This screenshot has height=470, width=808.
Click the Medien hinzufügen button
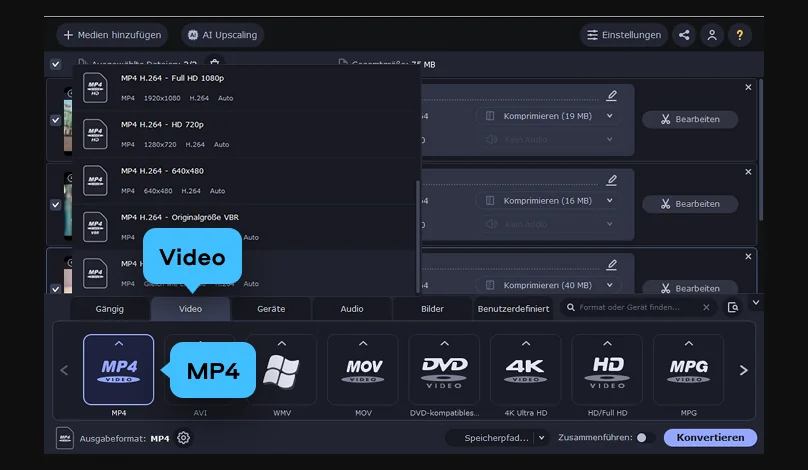pyautogui.click(x=112, y=35)
